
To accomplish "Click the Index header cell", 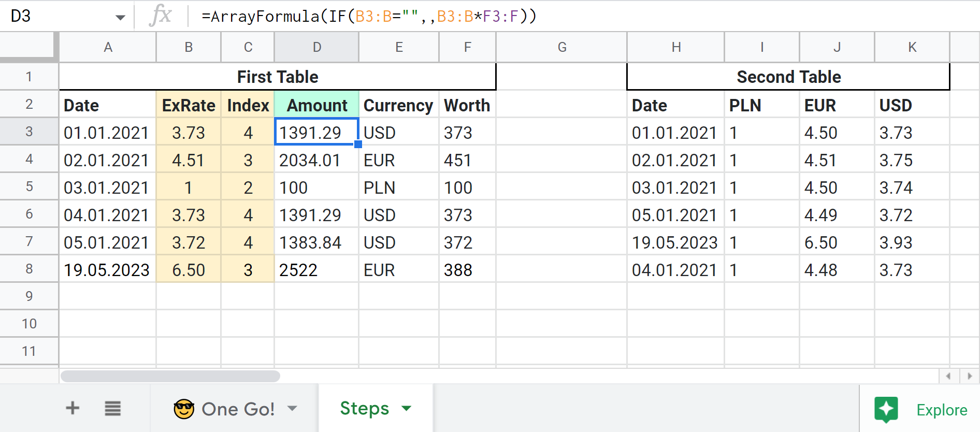I will point(248,105).
